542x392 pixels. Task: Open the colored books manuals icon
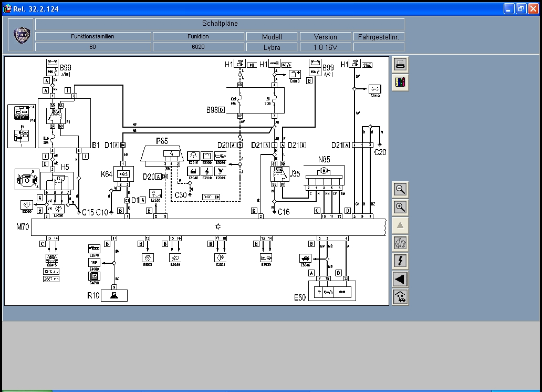click(400, 82)
